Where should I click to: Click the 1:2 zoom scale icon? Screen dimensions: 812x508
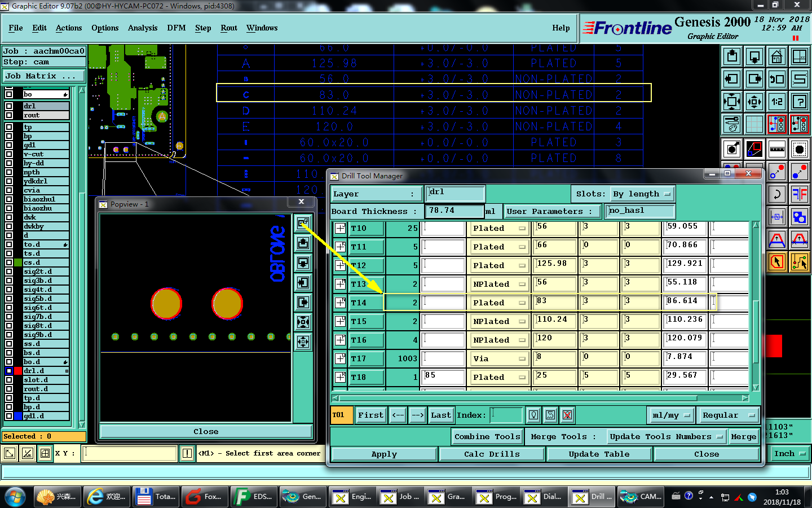[777, 102]
